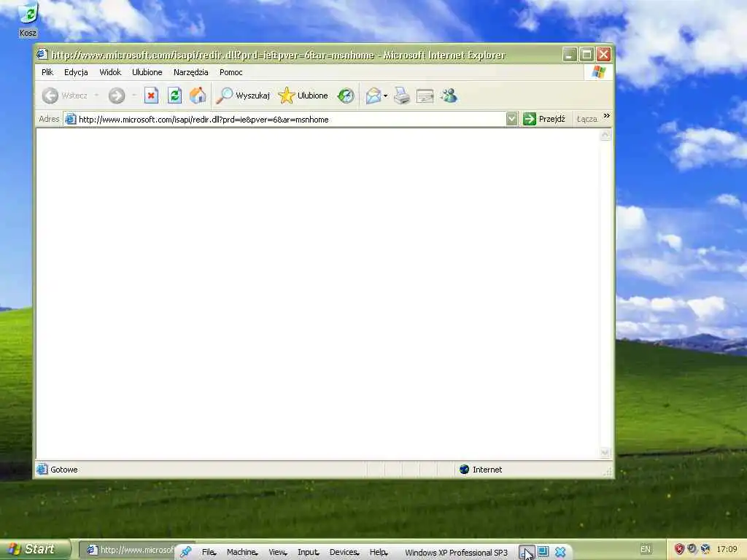The width and height of the screenshot is (747, 560).
Task: Click the Windows flag logo throbber
Action: pyautogui.click(x=598, y=72)
